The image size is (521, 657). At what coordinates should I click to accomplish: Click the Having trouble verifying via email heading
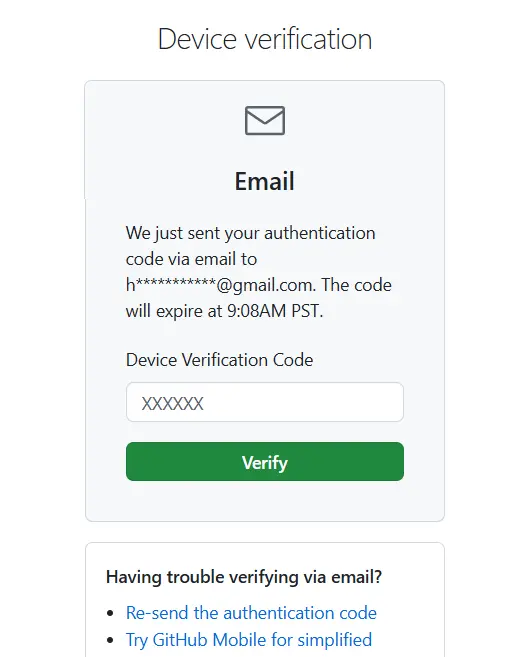[x=244, y=577]
